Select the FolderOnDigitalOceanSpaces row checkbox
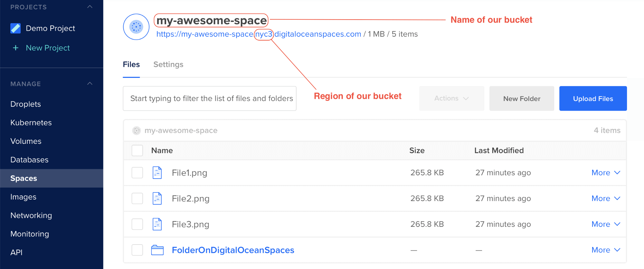The image size is (644, 269). coord(137,250)
